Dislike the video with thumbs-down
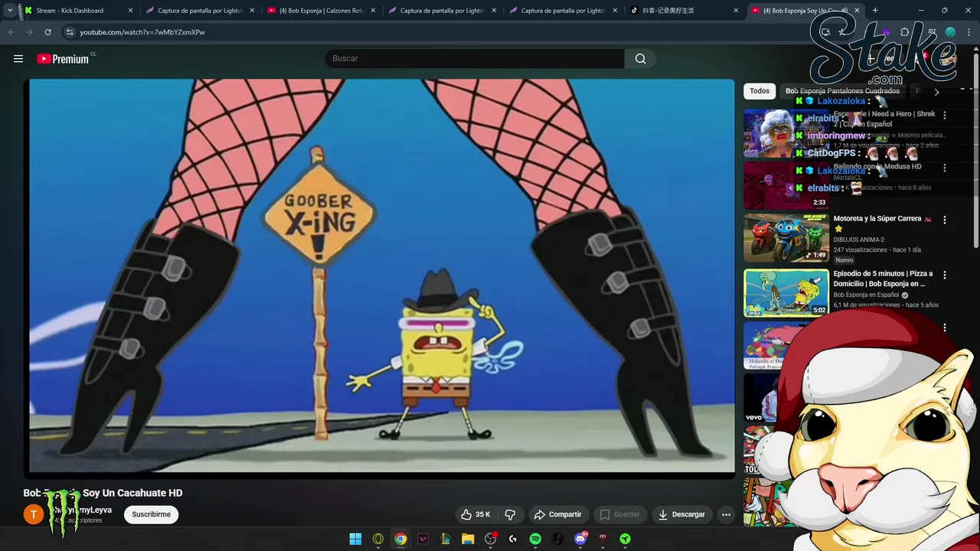The width and height of the screenshot is (980, 551). point(510,514)
